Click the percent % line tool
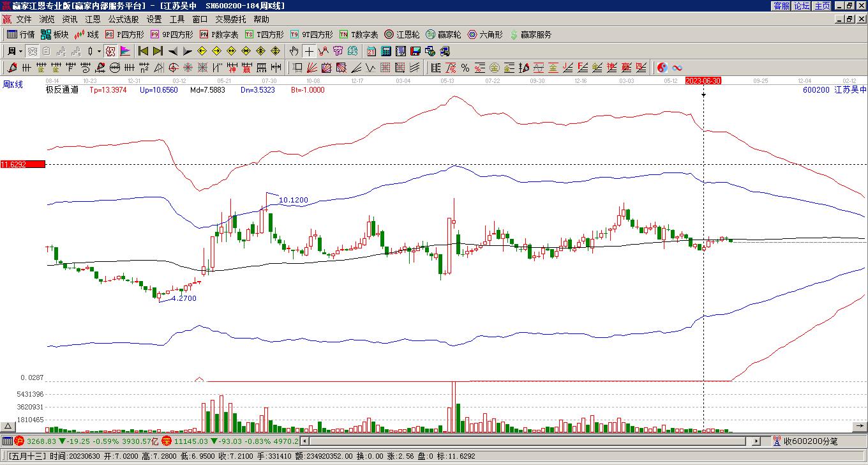 click(465, 68)
